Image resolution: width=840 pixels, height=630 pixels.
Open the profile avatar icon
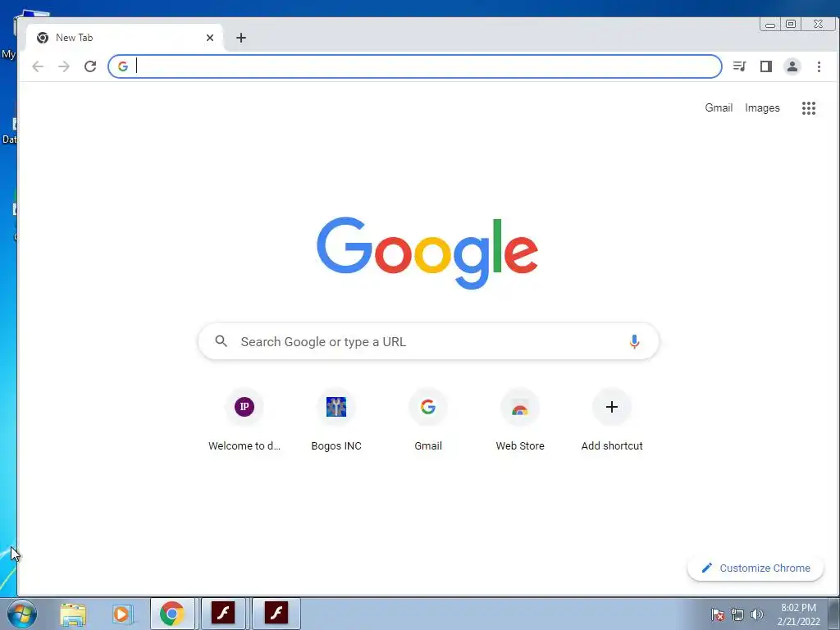[792, 66]
